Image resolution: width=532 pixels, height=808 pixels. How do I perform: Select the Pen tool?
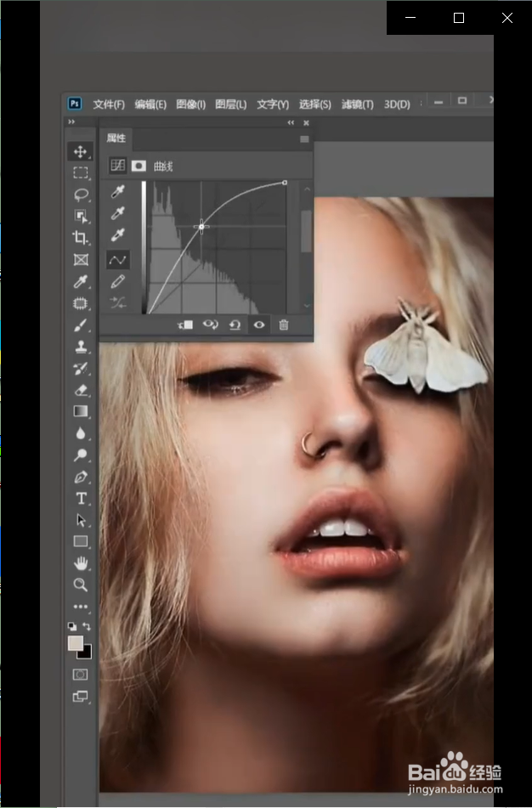pyautogui.click(x=81, y=477)
